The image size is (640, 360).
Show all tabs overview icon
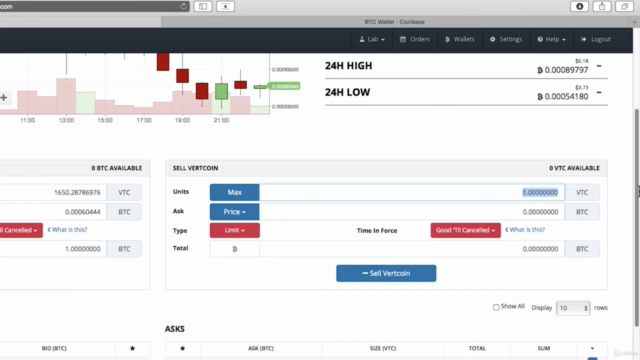coord(624,6)
